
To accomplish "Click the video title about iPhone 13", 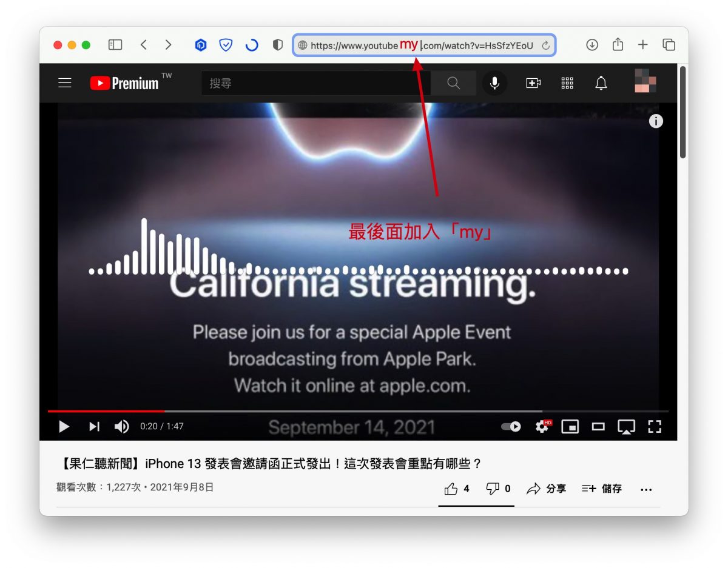I will [269, 464].
